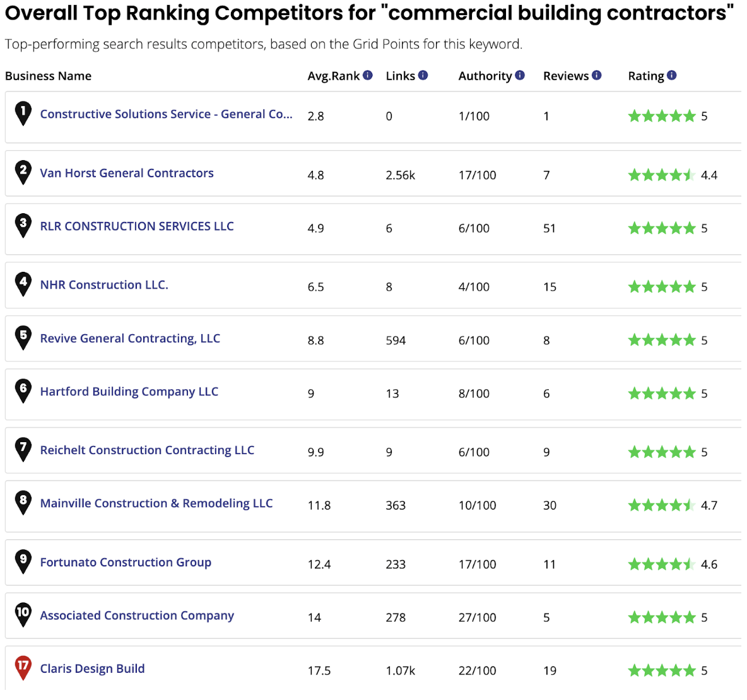Open the Fortunato Construction Group link
747x700 pixels.
click(126, 562)
